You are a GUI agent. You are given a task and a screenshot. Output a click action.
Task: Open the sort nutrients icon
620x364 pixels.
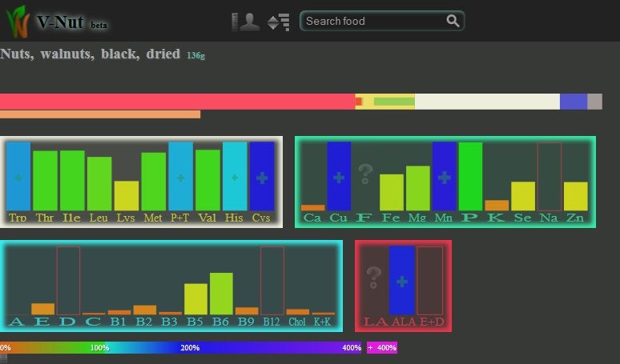click(279, 22)
